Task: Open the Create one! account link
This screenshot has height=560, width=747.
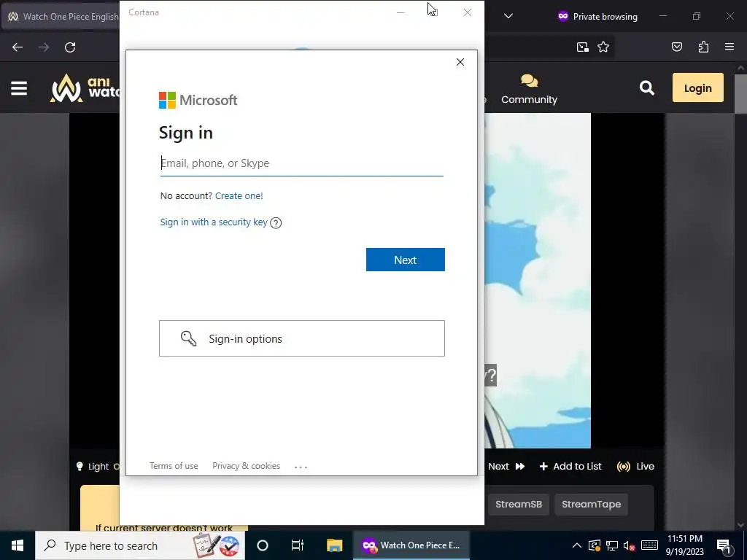Action: (x=239, y=195)
